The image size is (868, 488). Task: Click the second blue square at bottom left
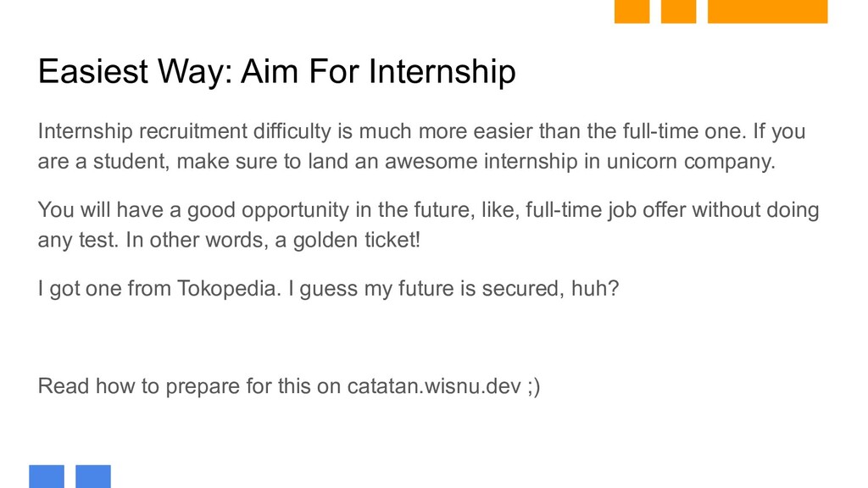pyautogui.click(x=93, y=476)
